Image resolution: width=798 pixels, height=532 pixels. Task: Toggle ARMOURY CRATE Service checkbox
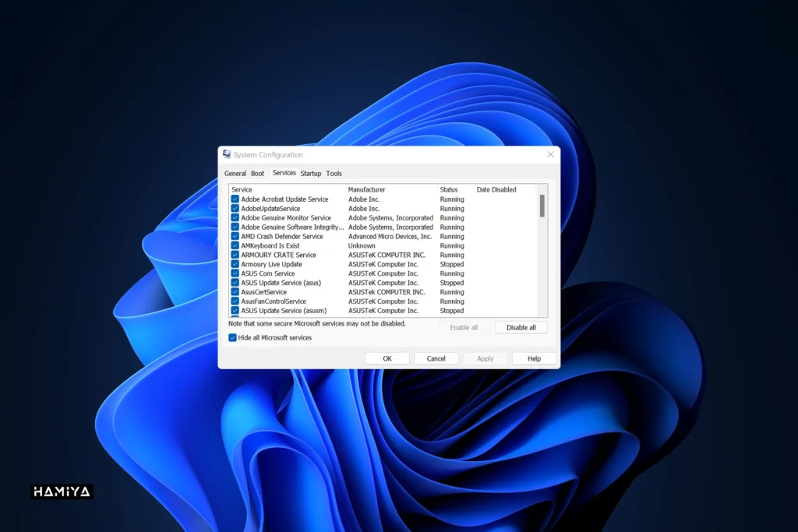[235, 255]
